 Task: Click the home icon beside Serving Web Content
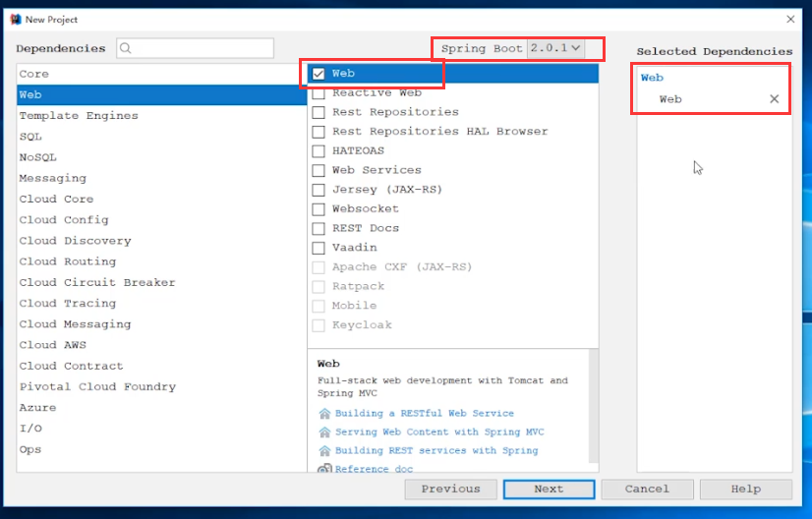[x=324, y=432]
